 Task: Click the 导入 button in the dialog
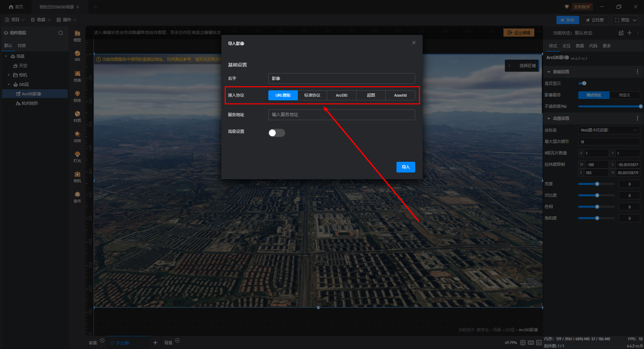click(406, 167)
